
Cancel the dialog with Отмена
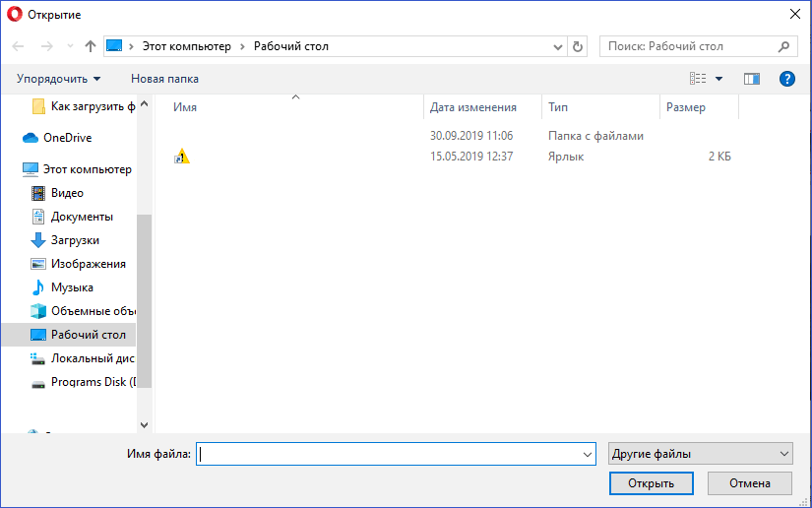[749, 483]
